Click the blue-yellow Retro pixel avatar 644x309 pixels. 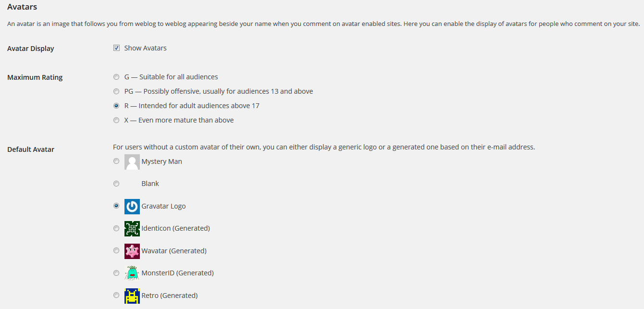click(x=132, y=296)
